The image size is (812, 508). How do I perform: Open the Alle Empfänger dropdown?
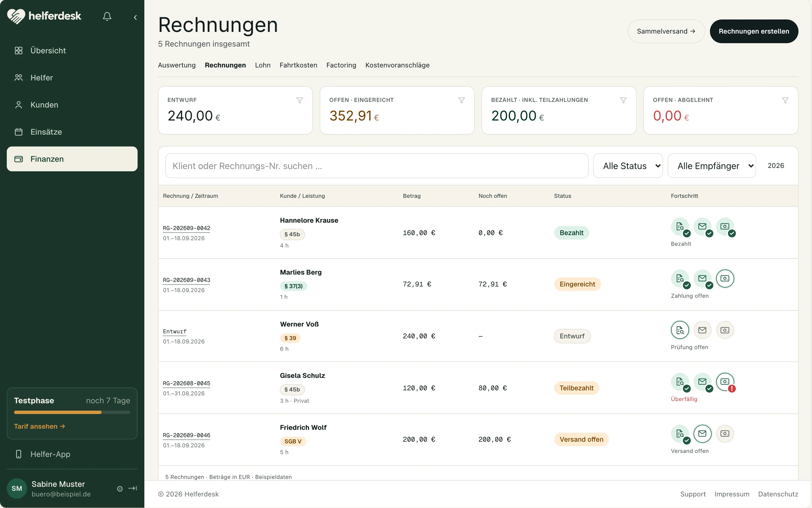[711, 166]
